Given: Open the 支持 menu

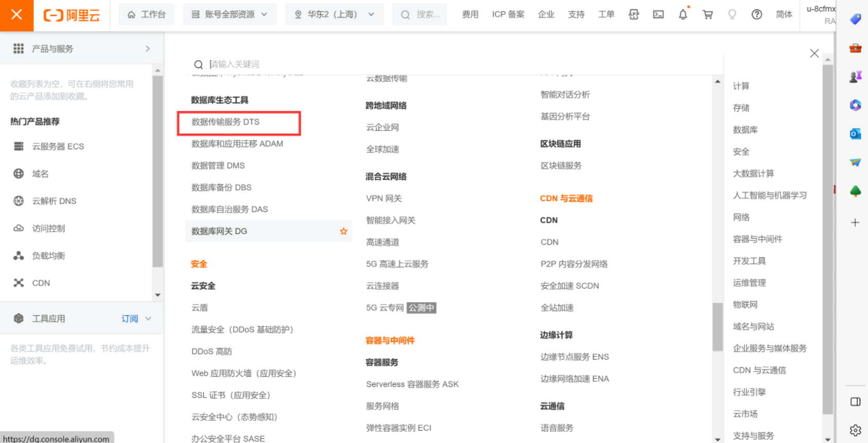Looking at the screenshot, I should (576, 14).
